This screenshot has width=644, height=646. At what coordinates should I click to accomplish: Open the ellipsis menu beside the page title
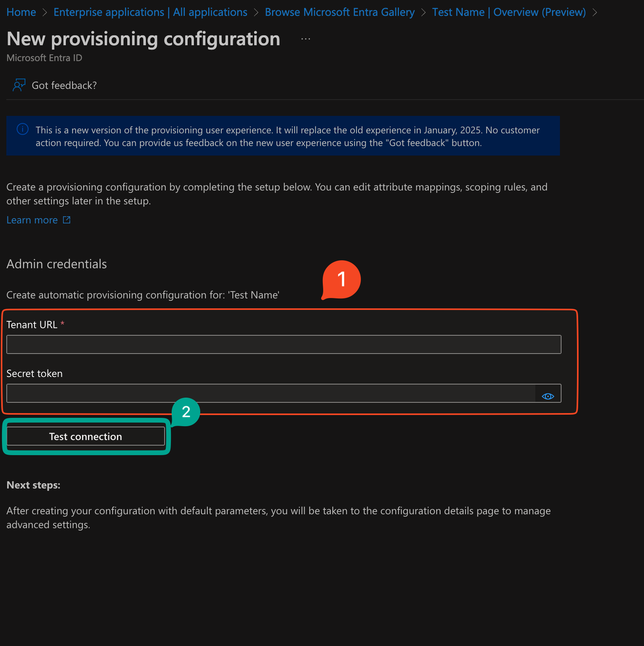tap(305, 39)
